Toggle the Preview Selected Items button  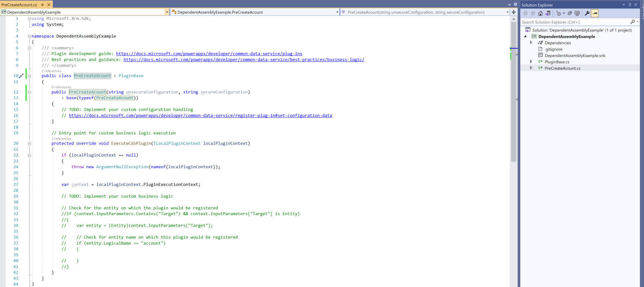click(595, 13)
